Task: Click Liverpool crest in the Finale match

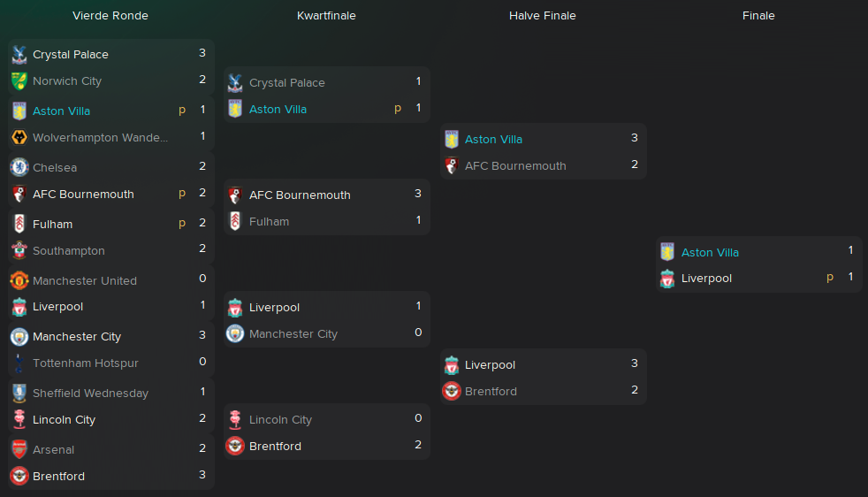Action: pyautogui.click(x=667, y=279)
